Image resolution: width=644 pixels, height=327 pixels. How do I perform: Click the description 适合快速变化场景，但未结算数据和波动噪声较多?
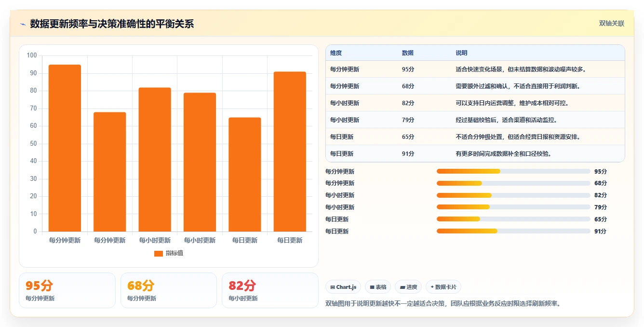[521, 69]
